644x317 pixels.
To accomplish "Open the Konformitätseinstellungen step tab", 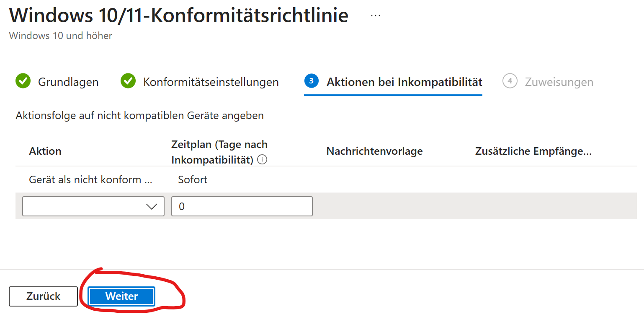I will point(211,82).
